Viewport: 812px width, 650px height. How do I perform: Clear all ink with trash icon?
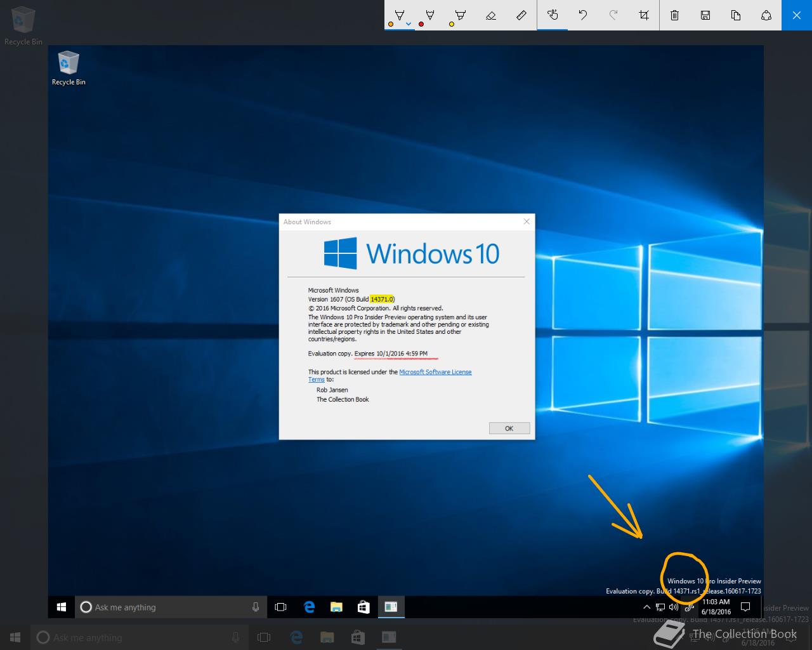(x=675, y=15)
